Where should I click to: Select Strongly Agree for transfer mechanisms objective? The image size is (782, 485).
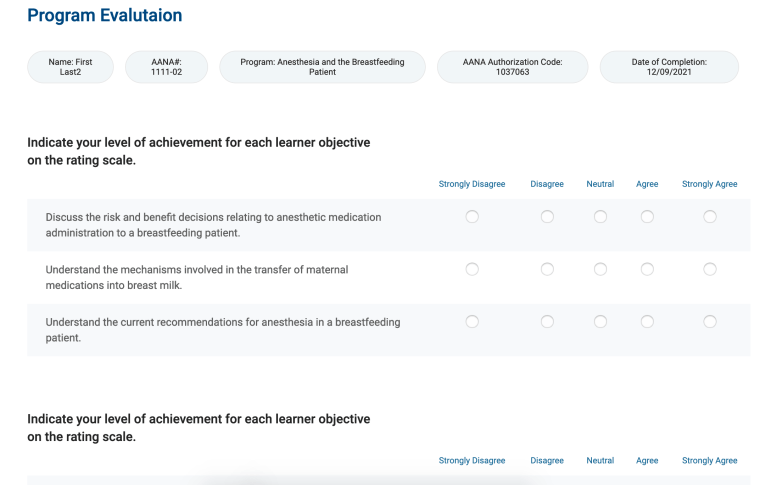710,269
